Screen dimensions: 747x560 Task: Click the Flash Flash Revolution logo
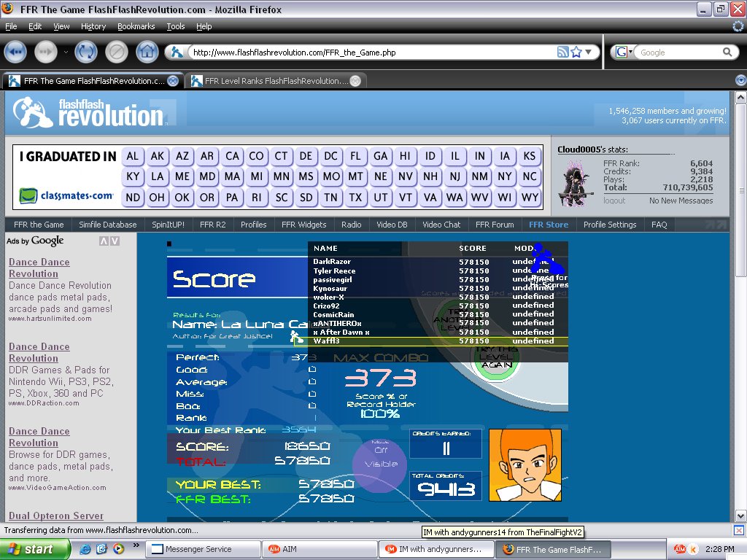(x=89, y=112)
